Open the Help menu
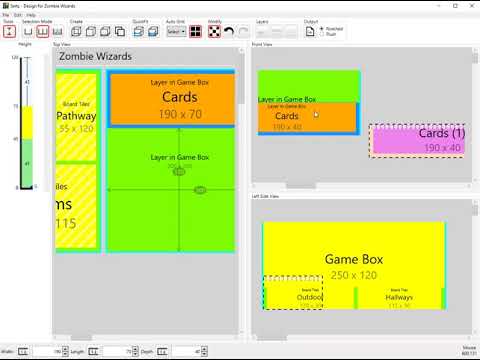Image resolution: width=480 pixels, height=360 pixels. pyautogui.click(x=31, y=15)
